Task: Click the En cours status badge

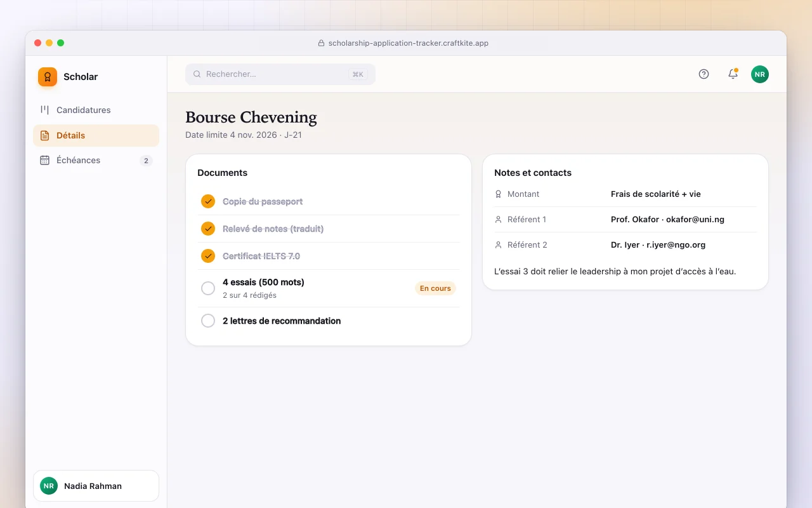Action: coord(435,288)
